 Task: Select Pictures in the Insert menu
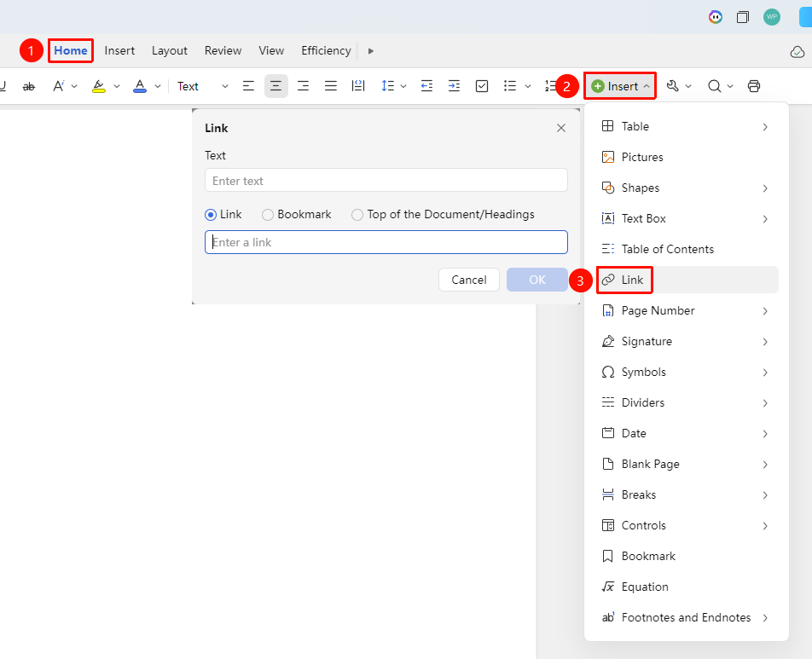(x=687, y=157)
